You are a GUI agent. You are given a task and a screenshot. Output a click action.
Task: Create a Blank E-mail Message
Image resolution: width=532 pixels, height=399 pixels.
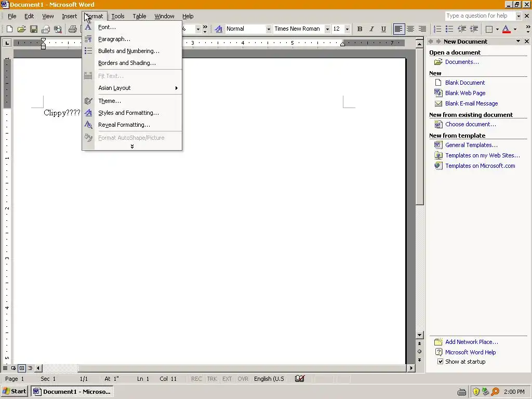tap(471, 103)
